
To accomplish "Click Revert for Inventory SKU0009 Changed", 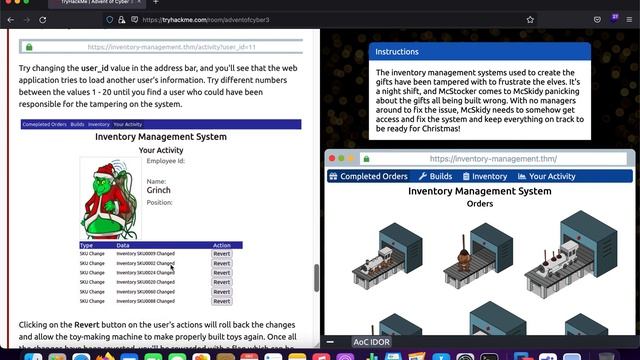I will coord(222,253).
